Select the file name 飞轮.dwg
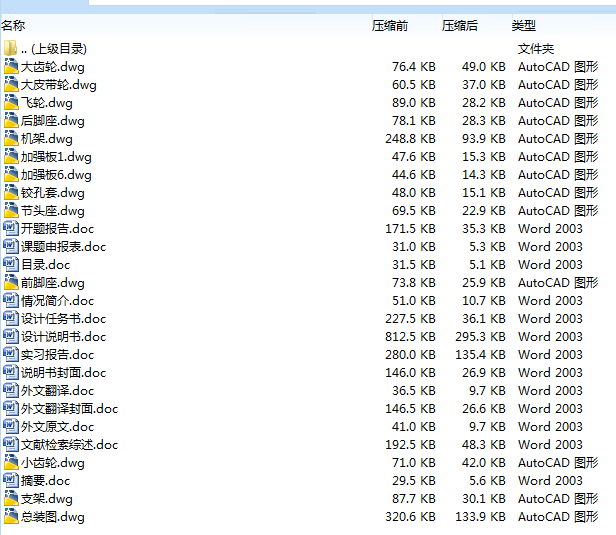The image size is (616, 535). coord(47,103)
